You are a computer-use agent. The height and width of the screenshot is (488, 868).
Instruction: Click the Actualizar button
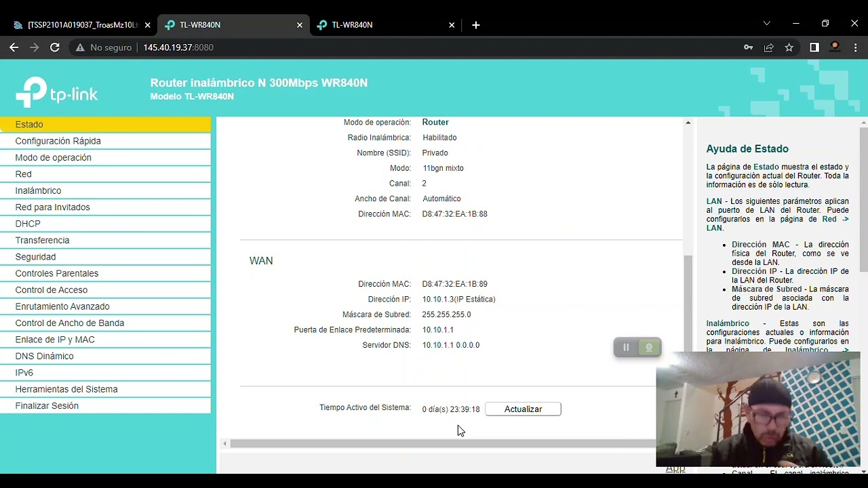[x=523, y=409]
